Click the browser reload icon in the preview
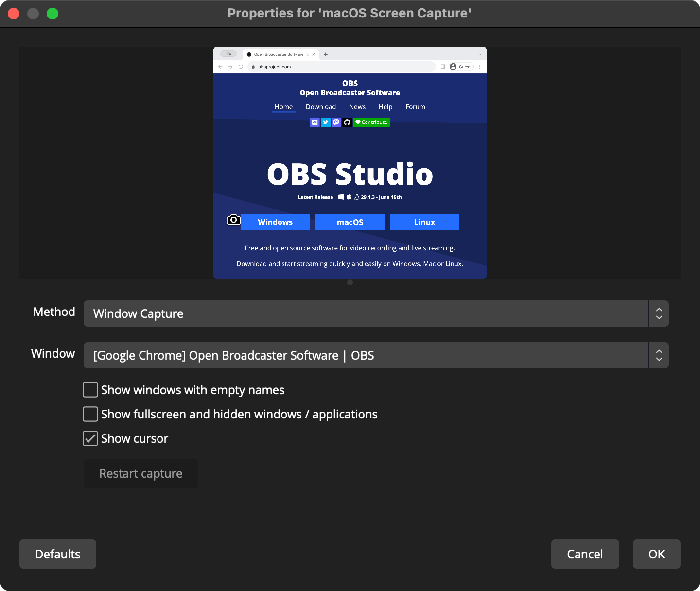Screen dimensions: 700x591 tap(241, 67)
